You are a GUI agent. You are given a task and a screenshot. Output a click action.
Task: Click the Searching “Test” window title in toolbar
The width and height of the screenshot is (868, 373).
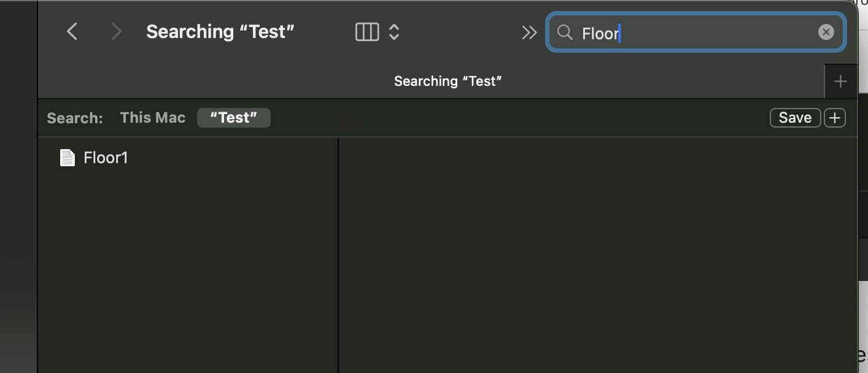point(220,32)
